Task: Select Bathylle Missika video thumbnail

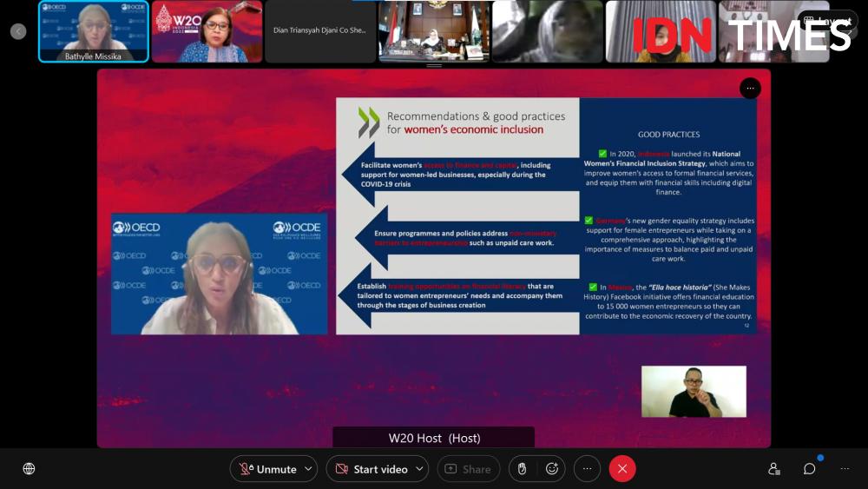Action: (x=94, y=31)
